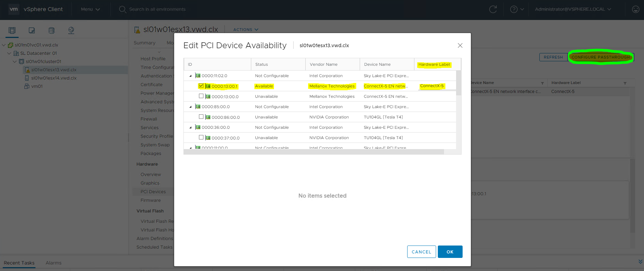Select host sl01w01esx13.vwd.clx in the tree
The width and height of the screenshot is (644, 271).
click(54, 70)
